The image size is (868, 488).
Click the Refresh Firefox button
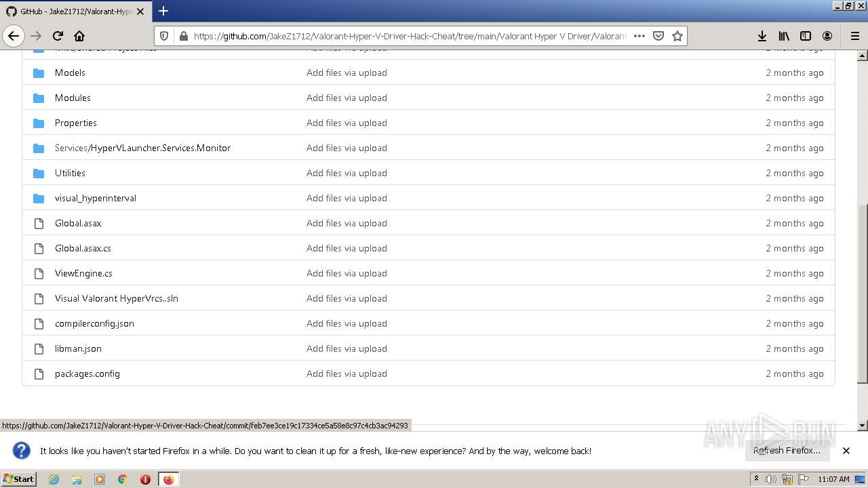point(787,451)
